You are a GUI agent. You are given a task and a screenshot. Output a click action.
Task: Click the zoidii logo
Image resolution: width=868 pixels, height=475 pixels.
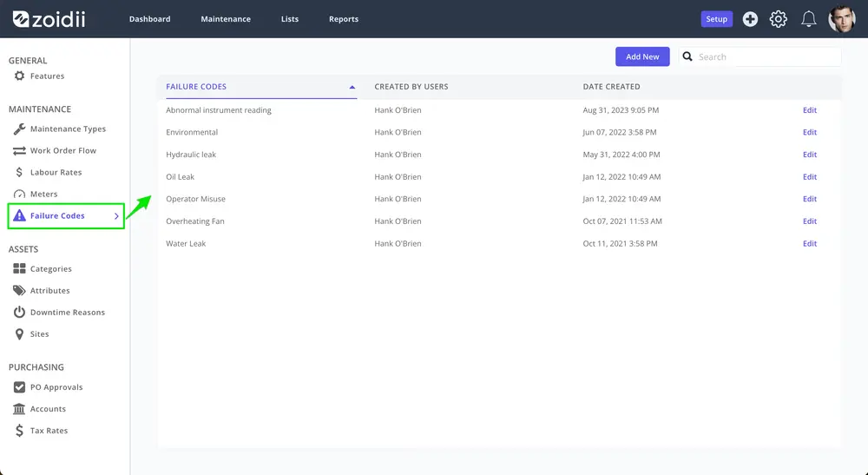pos(49,19)
